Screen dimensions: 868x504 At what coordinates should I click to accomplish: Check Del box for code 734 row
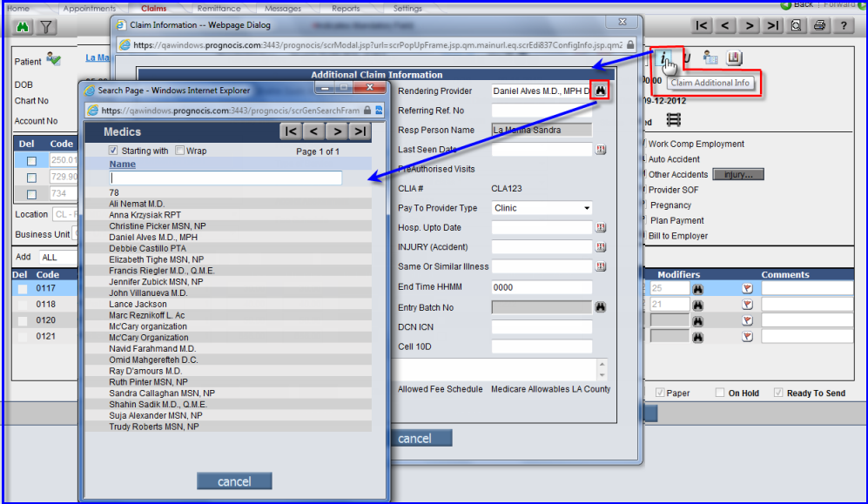[31, 194]
